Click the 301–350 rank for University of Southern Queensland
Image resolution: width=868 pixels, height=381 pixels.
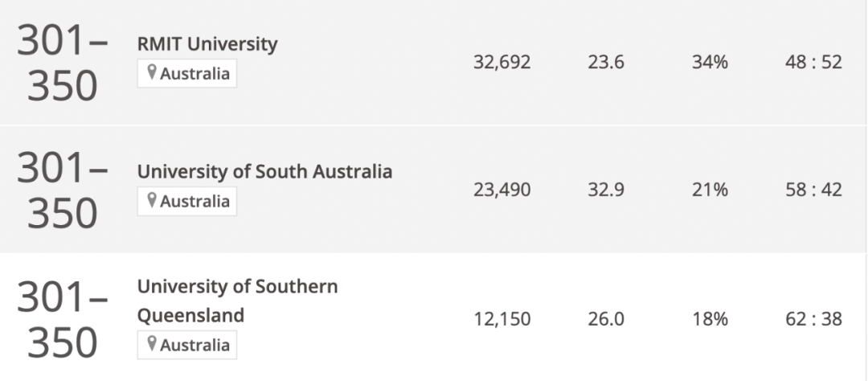62,318
